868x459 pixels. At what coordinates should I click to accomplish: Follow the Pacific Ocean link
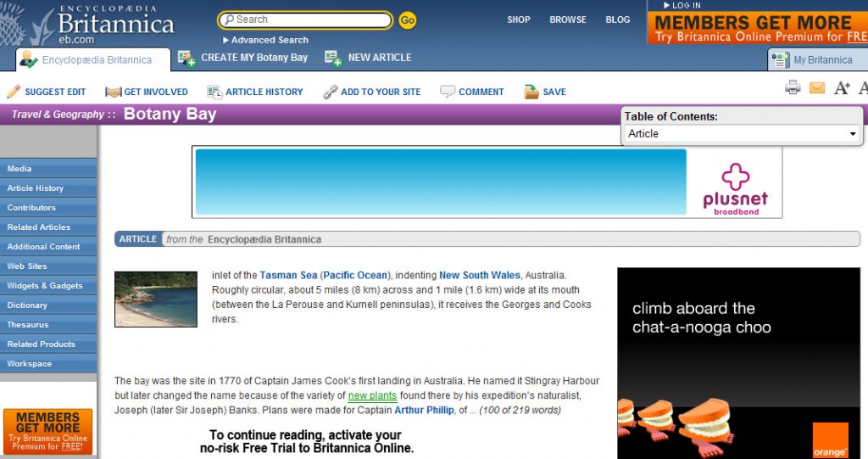click(355, 275)
